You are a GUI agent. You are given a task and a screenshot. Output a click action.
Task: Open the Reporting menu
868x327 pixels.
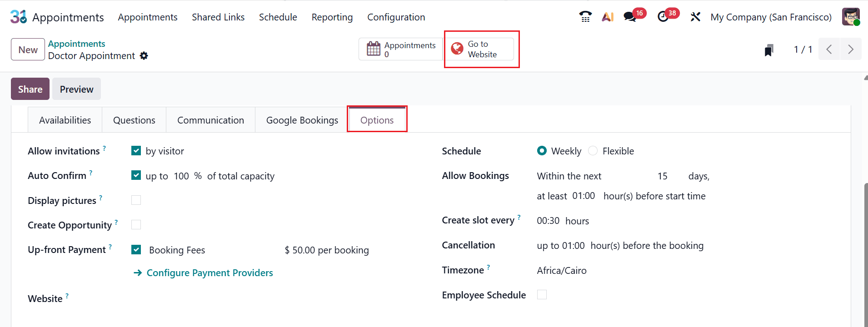pyautogui.click(x=332, y=17)
